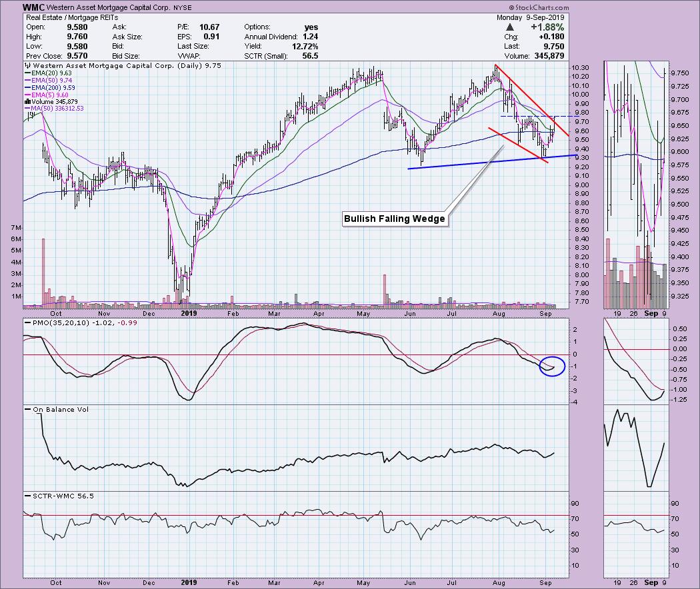700x589 pixels.
Task: Click the Open value 9.580
Action: pyautogui.click(x=77, y=27)
